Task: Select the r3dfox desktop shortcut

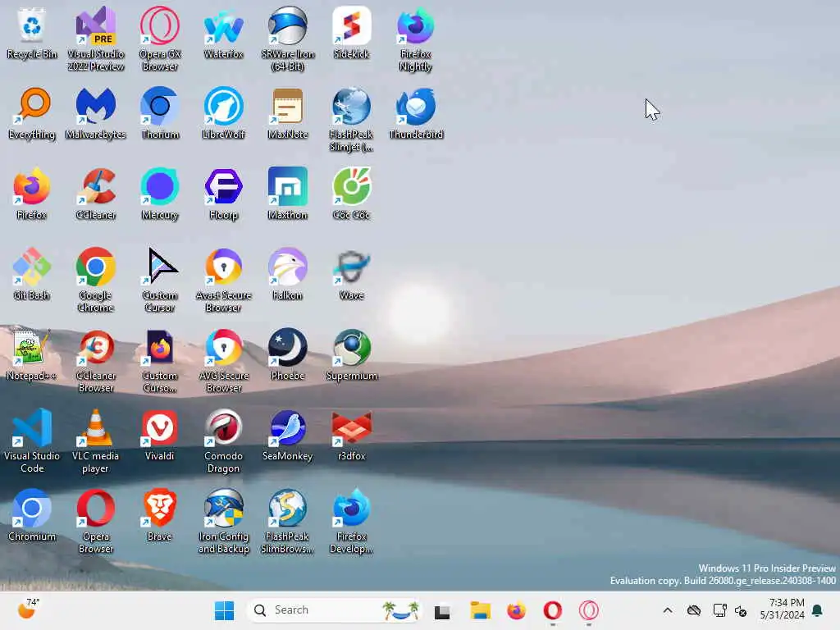Action: point(351,436)
